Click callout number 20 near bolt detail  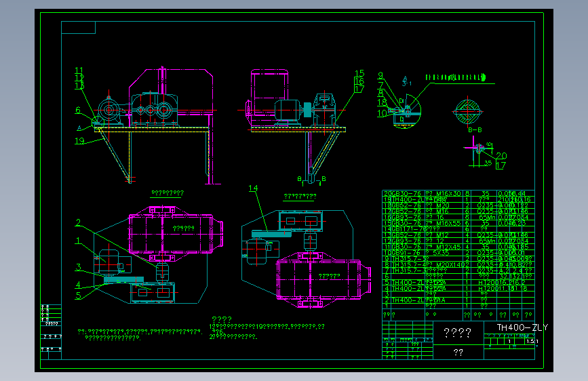click(x=501, y=156)
